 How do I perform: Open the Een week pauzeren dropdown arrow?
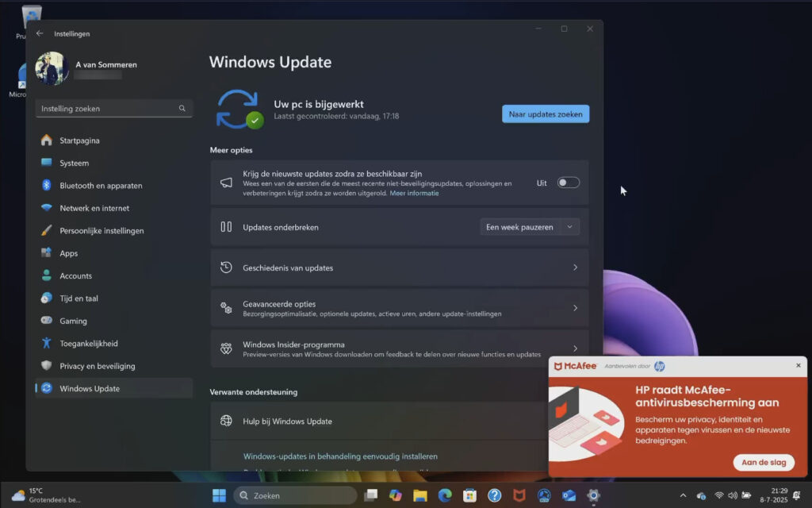point(569,227)
